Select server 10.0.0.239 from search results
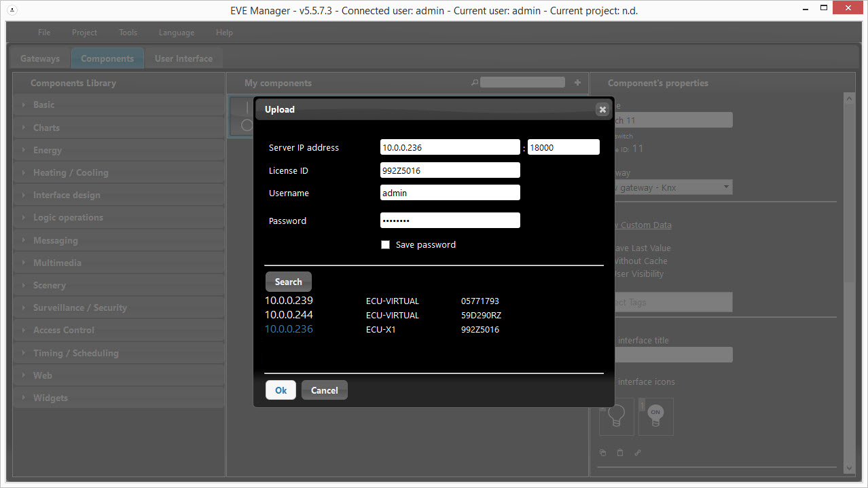This screenshot has width=868, height=488. [x=289, y=301]
